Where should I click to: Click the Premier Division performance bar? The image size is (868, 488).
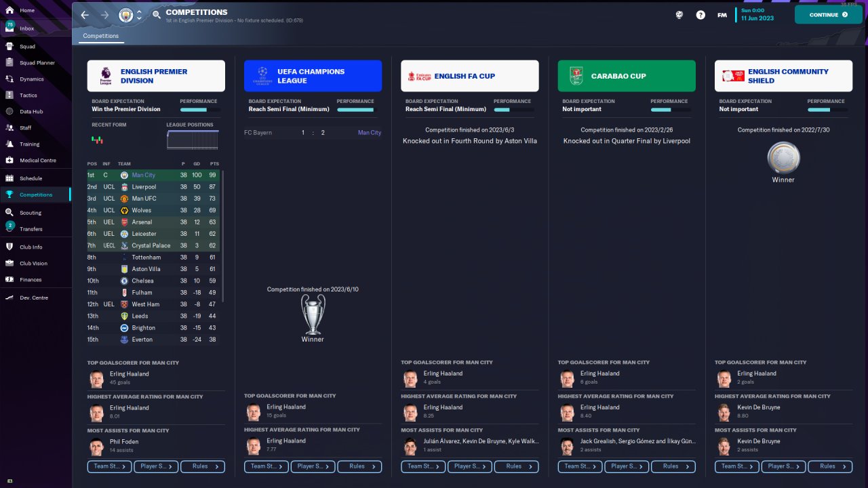199,110
